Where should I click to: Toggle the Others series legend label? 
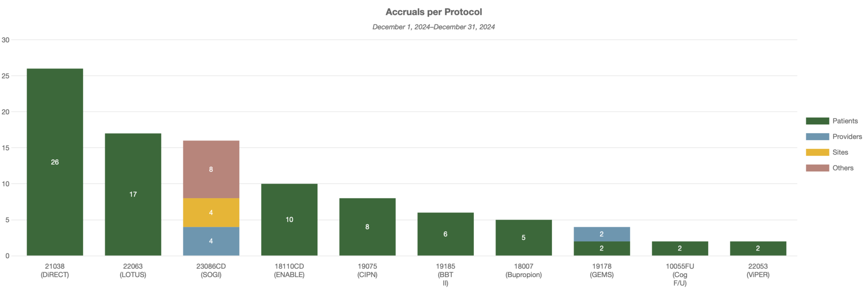(843, 168)
